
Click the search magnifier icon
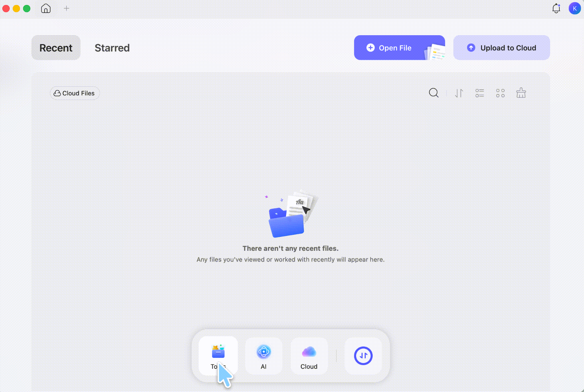(434, 93)
